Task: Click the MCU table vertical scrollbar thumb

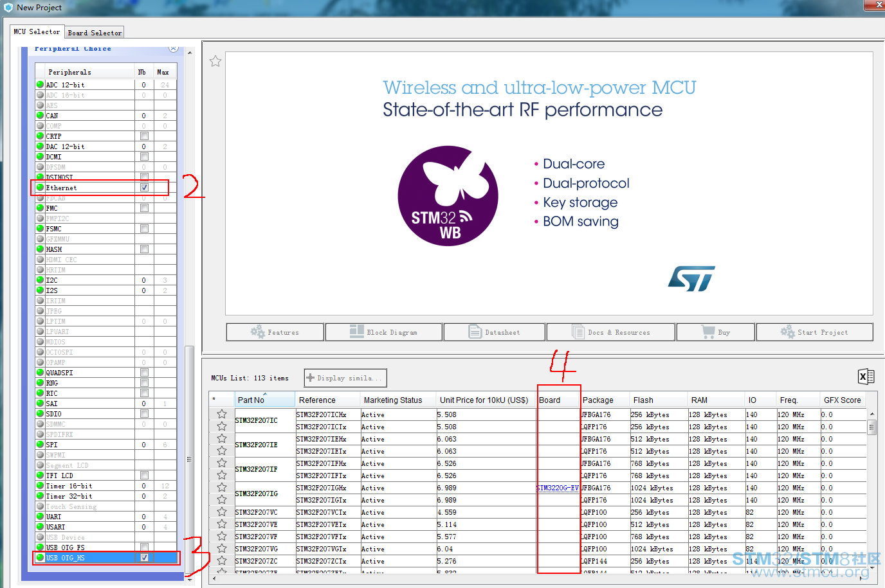Action: click(872, 427)
